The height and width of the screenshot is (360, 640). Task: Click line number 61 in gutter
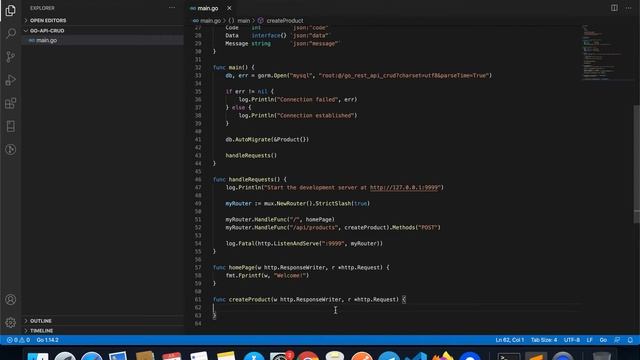tap(198, 300)
